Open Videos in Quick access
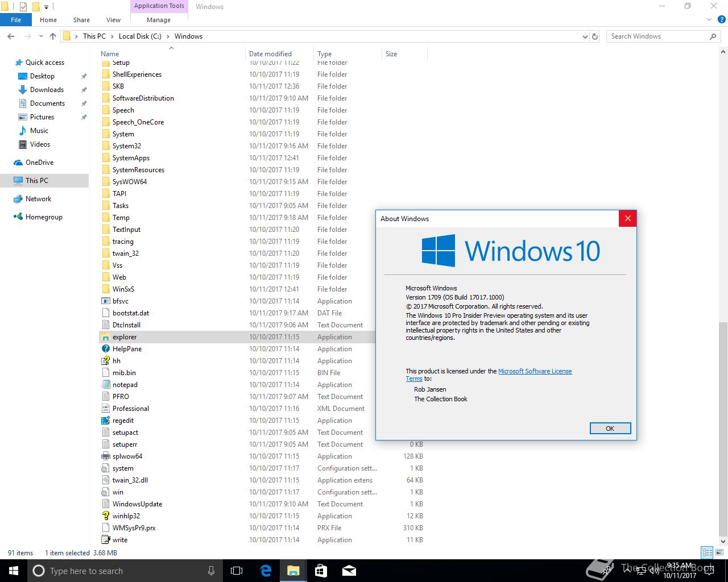The width and height of the screenshot is (728, 582). click(x=40, y=144)
